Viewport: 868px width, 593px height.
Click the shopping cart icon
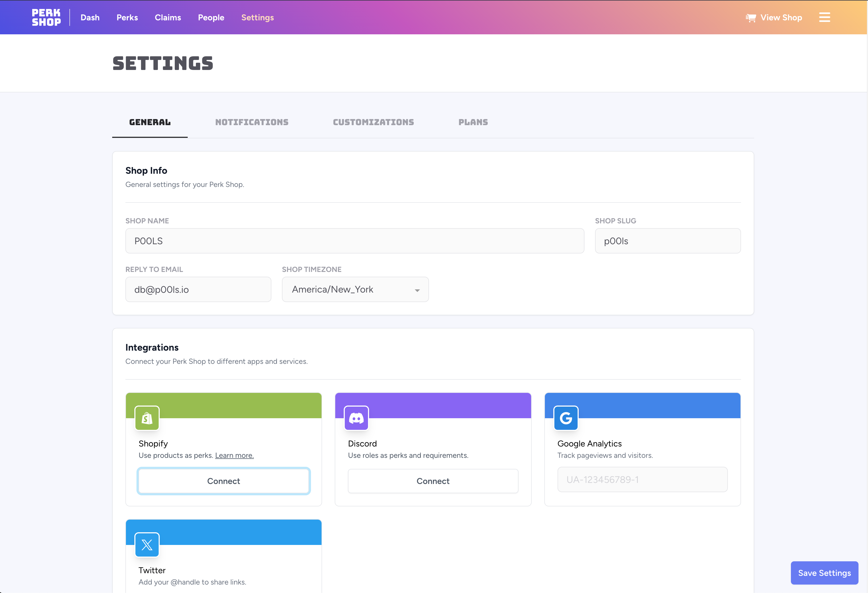[751, 18]
